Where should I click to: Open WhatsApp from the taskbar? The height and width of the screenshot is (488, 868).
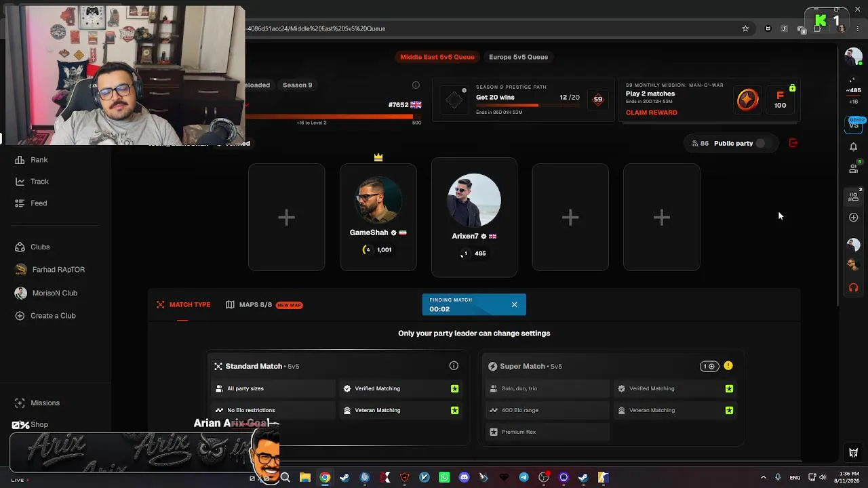pos(444,478)
